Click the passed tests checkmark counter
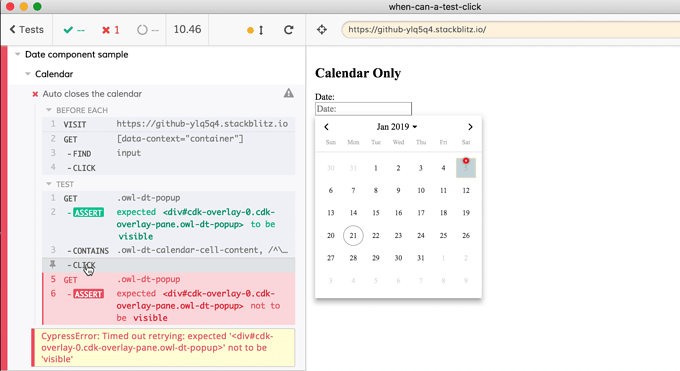680x371 pixels. pos(74,30)
